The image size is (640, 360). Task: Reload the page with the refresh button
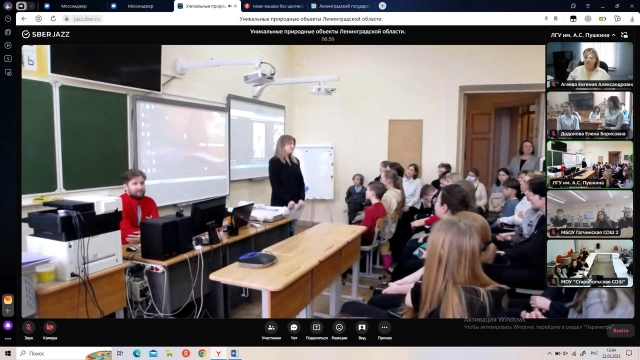pos(53,19)
